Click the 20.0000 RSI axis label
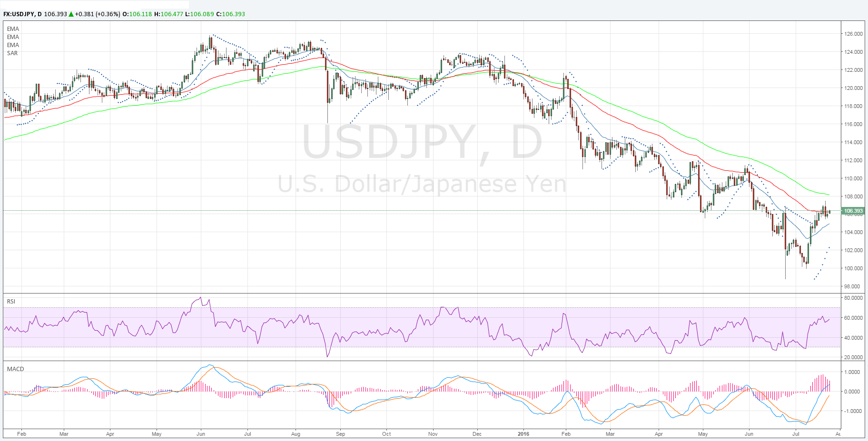The height and width of the screenshot is (441, 868). click(x=853, y=357)
